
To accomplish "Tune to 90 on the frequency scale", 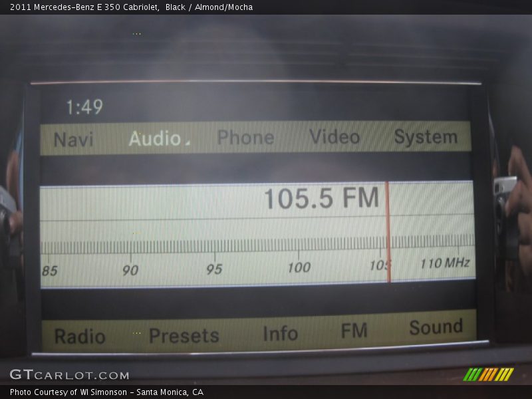I will point(130,269).
